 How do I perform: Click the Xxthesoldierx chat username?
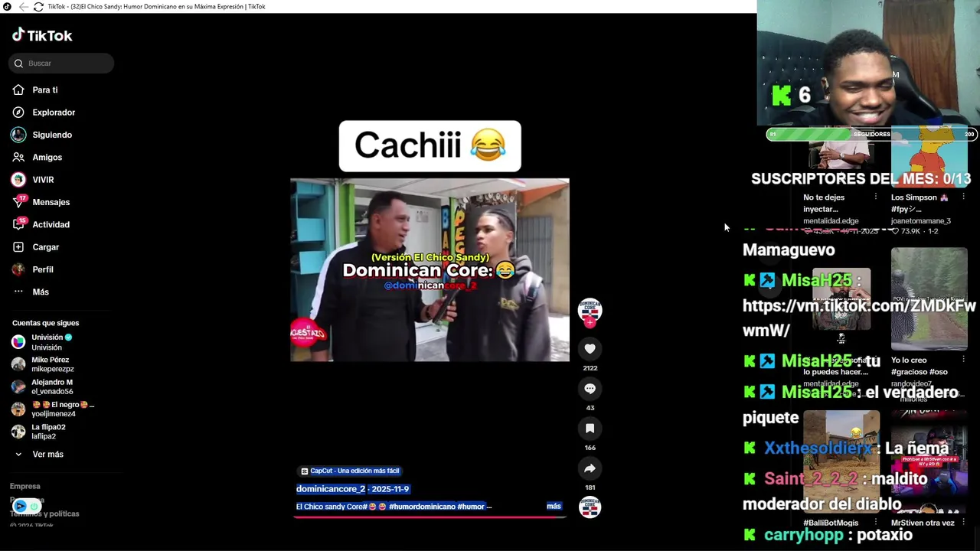[817, 448]
